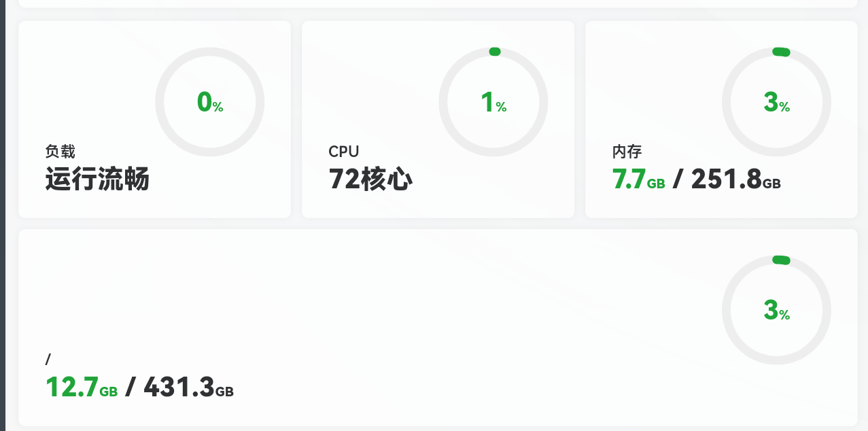The width and height of the screenshot is (868, 431).
Task: Select the 负载 status card
Action: pyautogui.click(x=154, y=119)
